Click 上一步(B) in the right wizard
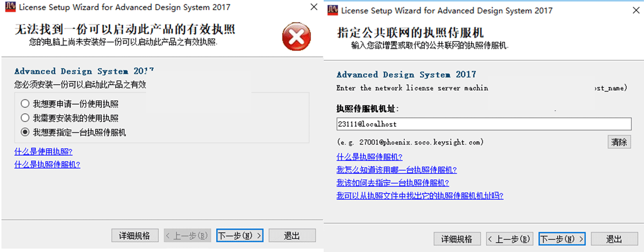The width and height of the screenshot is (644, 252). pyautogui.click(x=510, y=239)
